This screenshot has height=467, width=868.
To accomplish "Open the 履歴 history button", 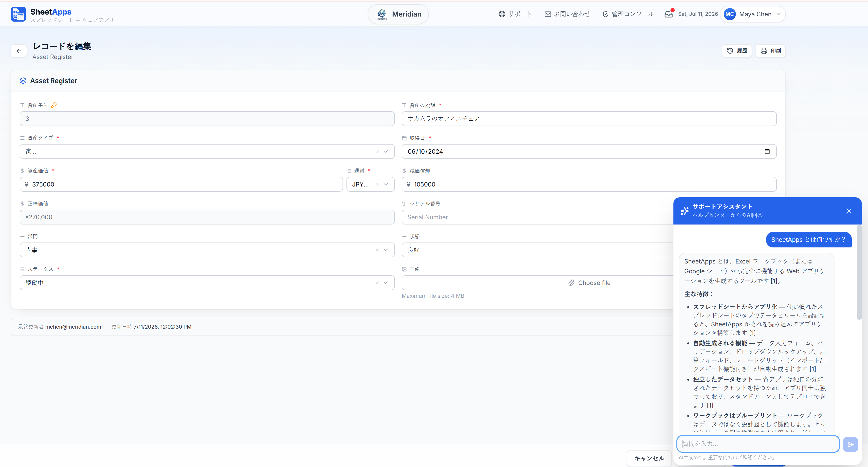I will [x=737, y=51].
